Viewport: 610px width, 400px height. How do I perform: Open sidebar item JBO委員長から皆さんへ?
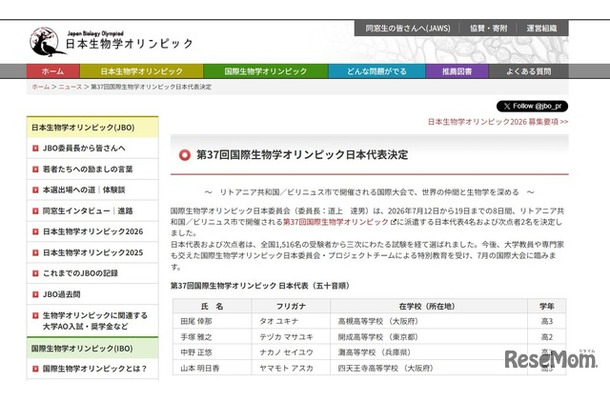point(93,148)
